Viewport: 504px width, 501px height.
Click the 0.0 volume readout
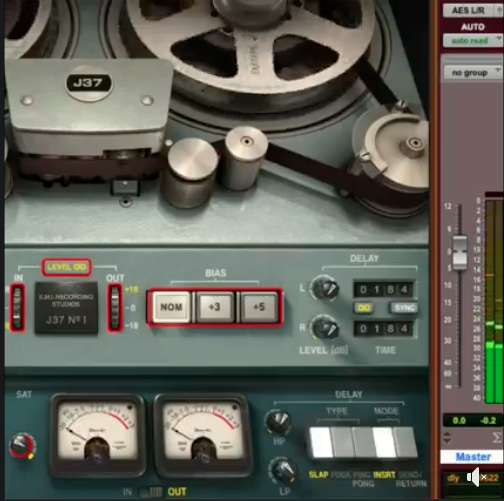coord(459,421)
